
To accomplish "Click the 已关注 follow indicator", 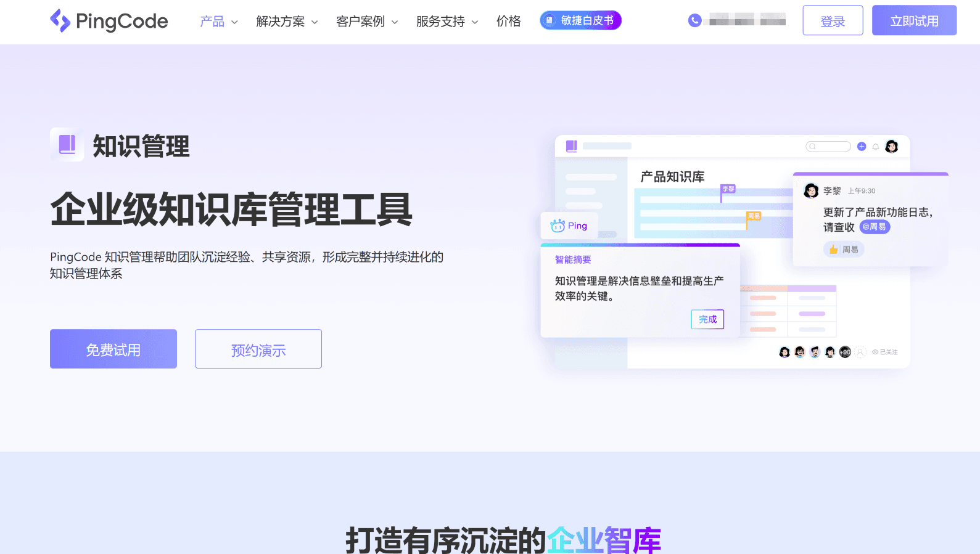I will [885, 352].
